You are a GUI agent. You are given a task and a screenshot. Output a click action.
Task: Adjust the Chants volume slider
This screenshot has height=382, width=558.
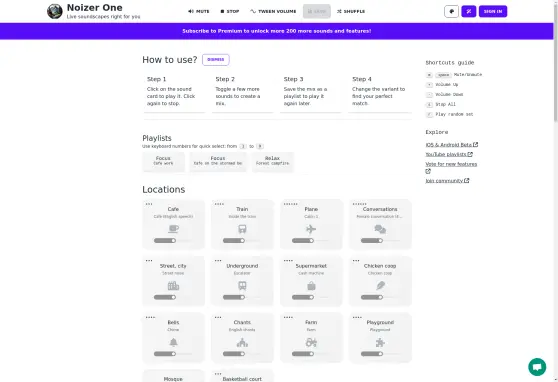pyautogui.click(x=242, y=354)
